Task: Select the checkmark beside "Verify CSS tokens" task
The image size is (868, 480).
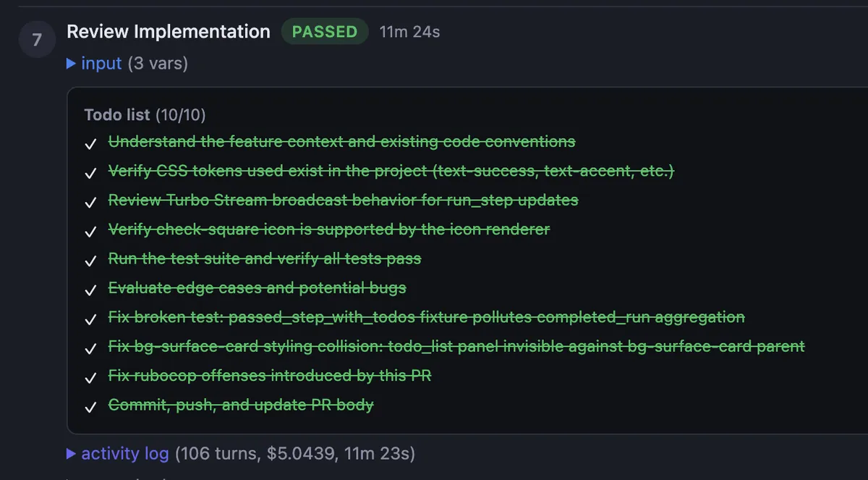Action: [90, 173]
